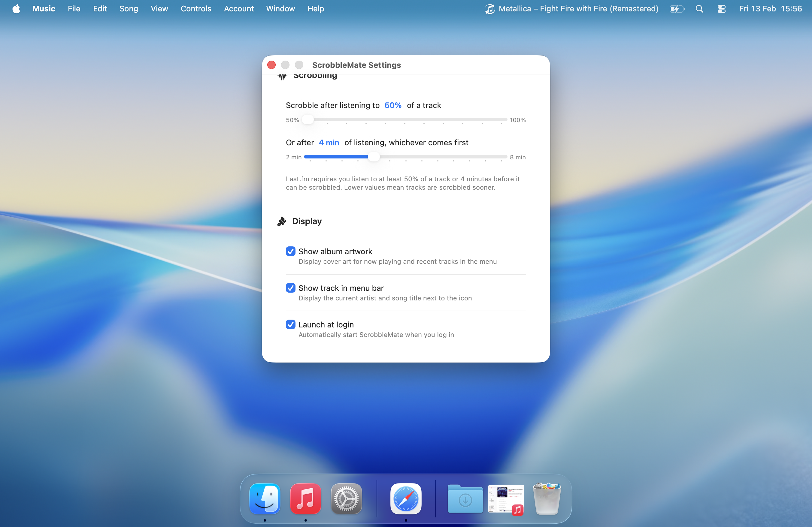Viewport: 812px width, 527px height.
Task: Click the blue 4 min value
Action: (x=329, y=143)
